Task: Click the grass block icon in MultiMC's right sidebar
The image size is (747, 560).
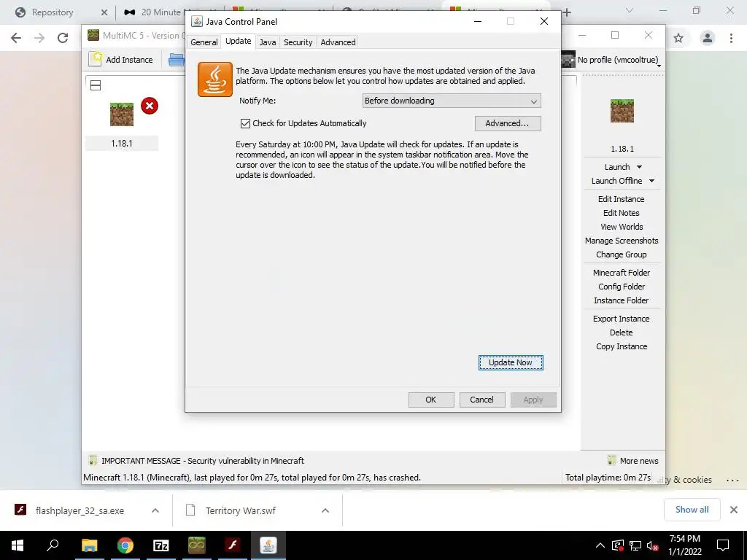Action: click(x=622, y=111)
